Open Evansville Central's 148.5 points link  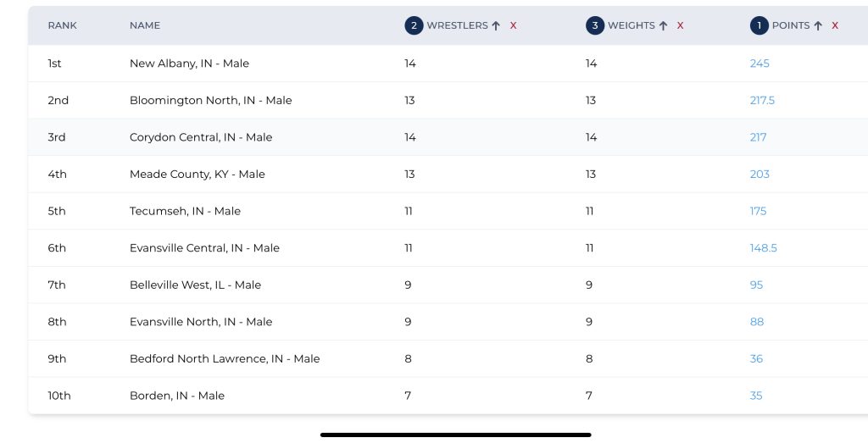coord(763,248)
